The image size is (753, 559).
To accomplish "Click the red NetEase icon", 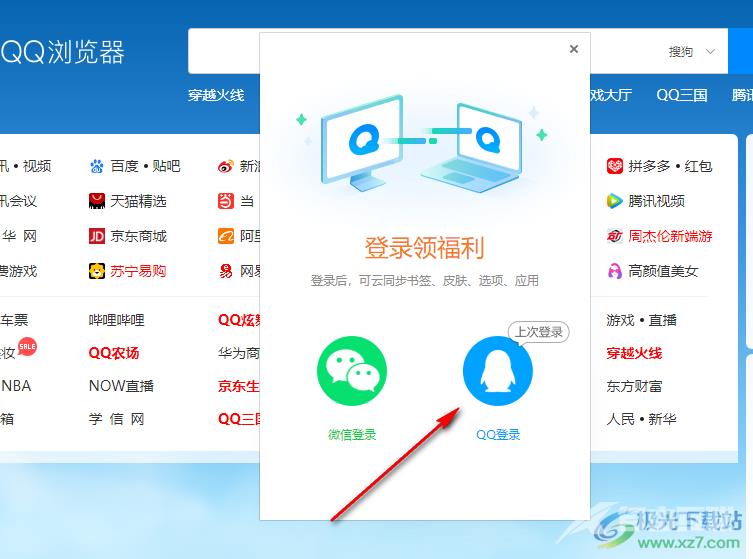I will tap(226, 271).
